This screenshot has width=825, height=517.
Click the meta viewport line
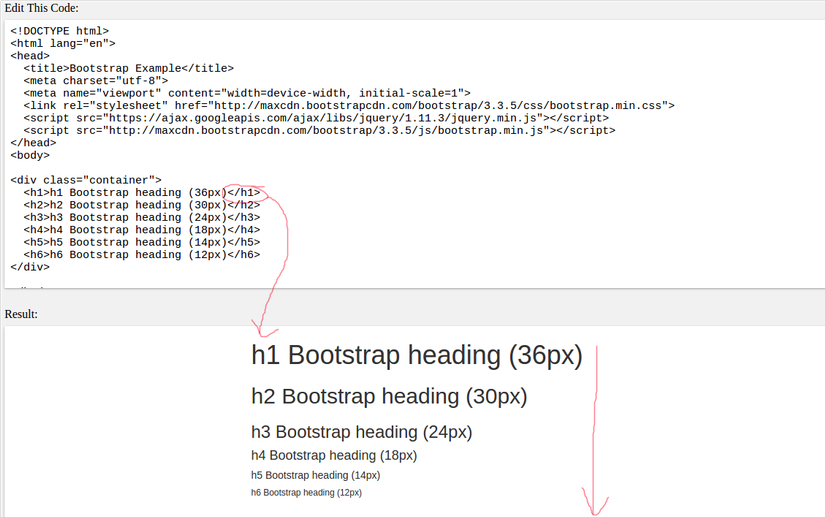coord(247,93)
